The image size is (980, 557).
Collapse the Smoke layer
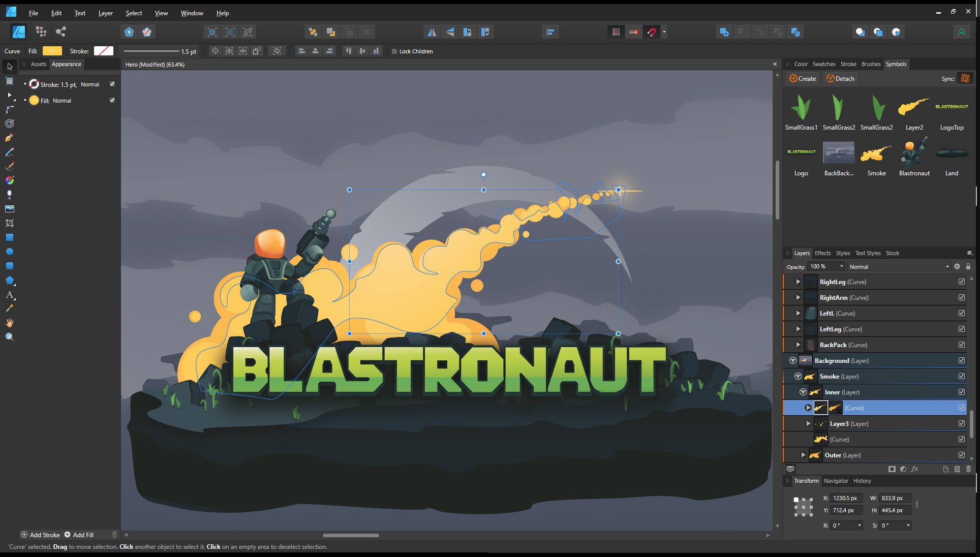[798, 376]
